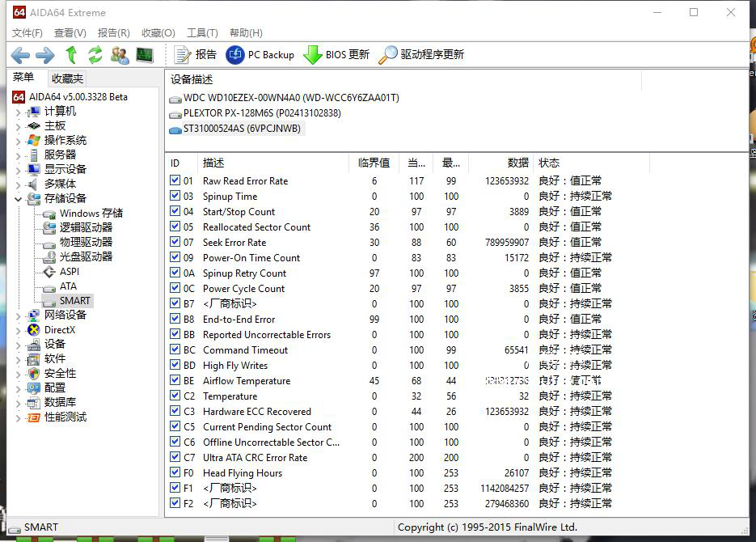Viewport: 756px width, 542px height.
Task: Refresh the view with green arrows icon
Action: (95, 55)
